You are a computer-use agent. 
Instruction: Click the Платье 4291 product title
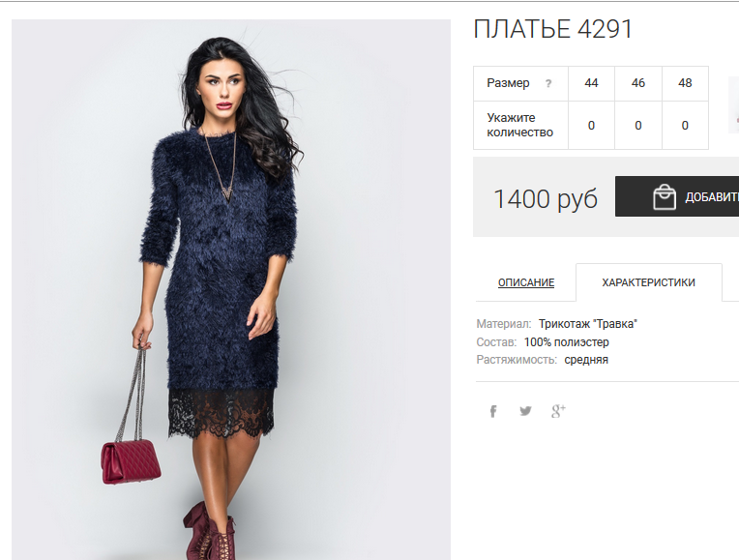pyautogui.click(x=552, y=29)
